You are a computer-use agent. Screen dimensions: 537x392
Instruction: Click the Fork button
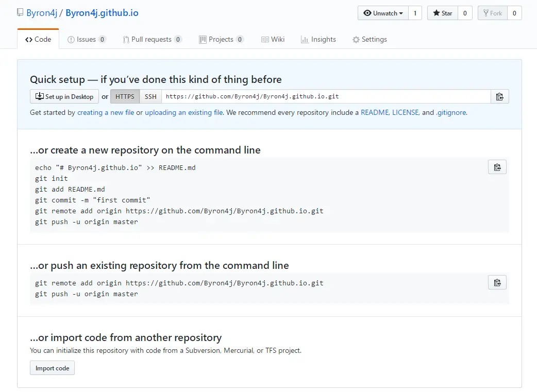pos(493,13)
